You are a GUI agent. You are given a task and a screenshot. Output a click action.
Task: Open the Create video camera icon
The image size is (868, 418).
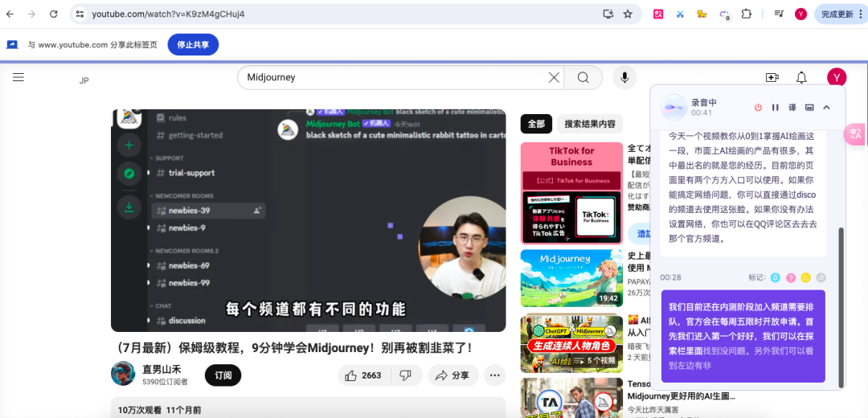pyautogui.click(x=772, y=77)
